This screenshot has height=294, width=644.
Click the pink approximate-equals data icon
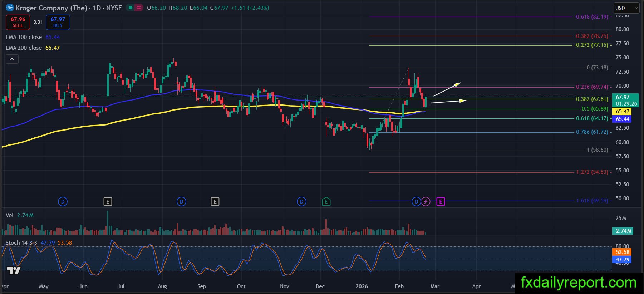point(138,8)
